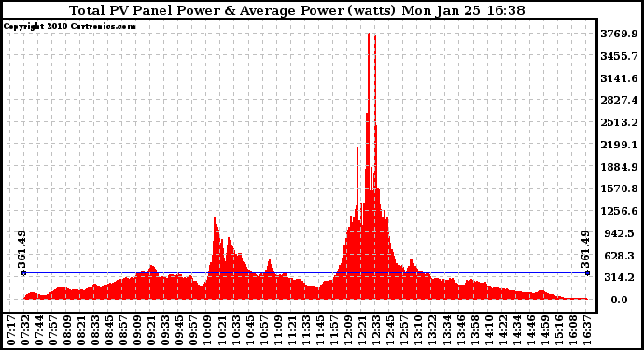
Task: Click the '12:33' time label
Action: [x=376, y=330]
